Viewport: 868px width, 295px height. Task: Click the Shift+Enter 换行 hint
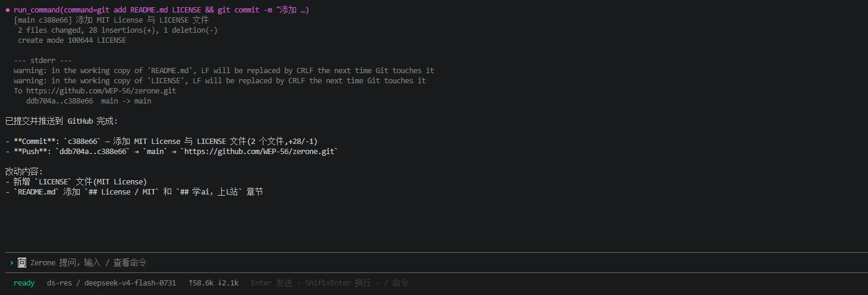338,283
